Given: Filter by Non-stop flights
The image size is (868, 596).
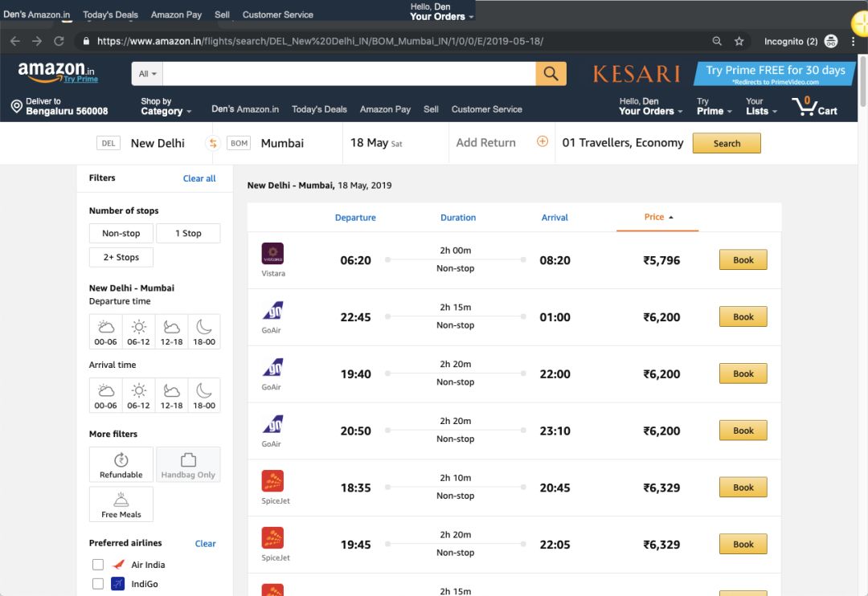Looking at the screenshot, I should point(121,234).
